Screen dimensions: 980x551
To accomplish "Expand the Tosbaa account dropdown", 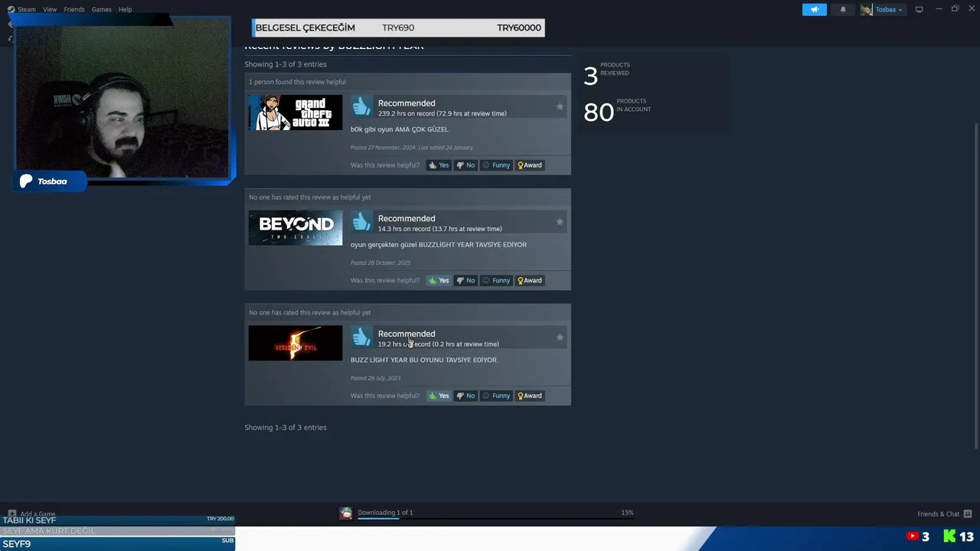I will (889, 9).
